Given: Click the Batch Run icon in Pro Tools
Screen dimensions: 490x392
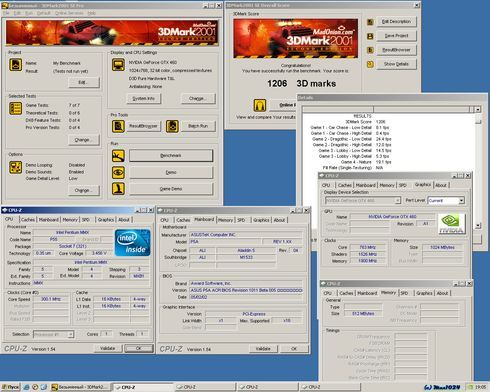Looking at the screenshot, I should point(172,126).
